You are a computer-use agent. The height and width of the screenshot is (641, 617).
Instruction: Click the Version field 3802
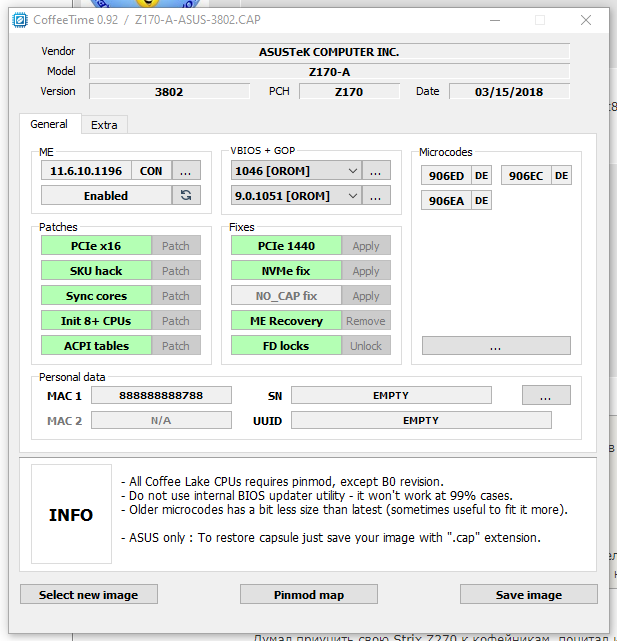tap(169, 91)
